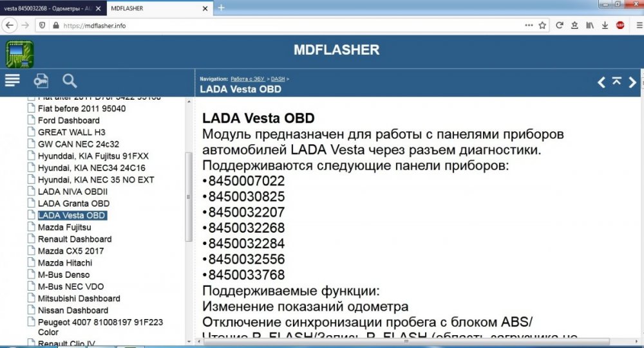Open Renault Dashboard topic
The image size is (644, 348).
(x=75, y=239)
